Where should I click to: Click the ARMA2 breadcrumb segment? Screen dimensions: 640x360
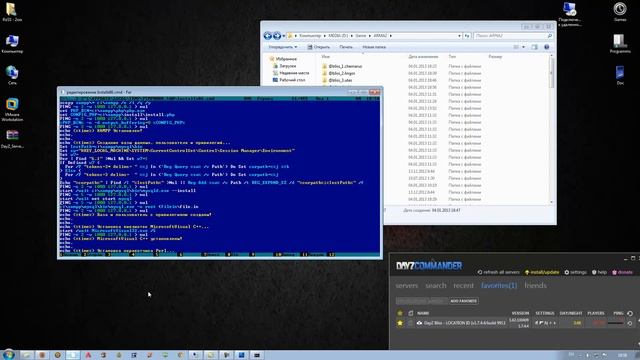click(x=380, y=36)
